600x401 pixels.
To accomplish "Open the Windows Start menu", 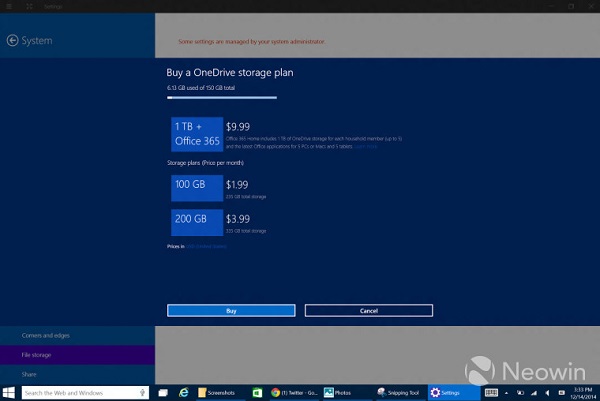I will (x=9, y=392).
